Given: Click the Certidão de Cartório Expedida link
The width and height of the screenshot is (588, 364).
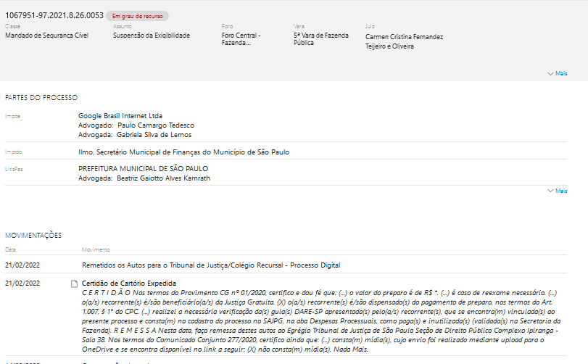Looking at the screenshot, I should coord(129,283).
